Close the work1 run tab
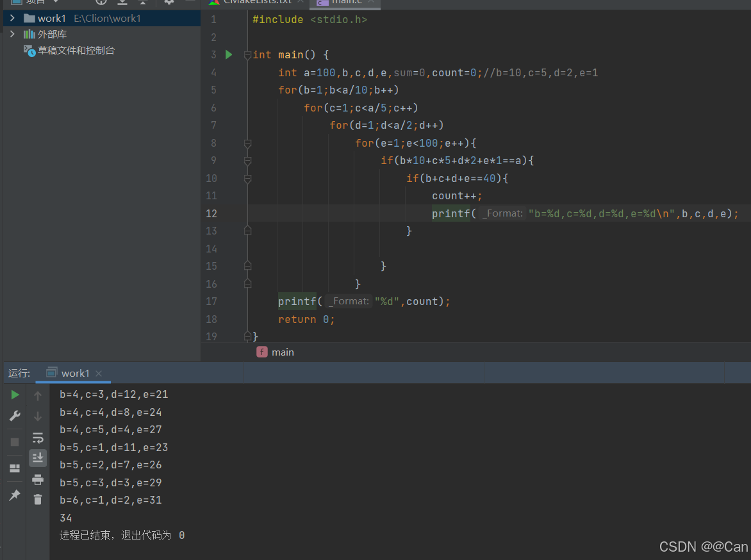The width and height of the screenshot is (751, 560). [x=99, y=373]
